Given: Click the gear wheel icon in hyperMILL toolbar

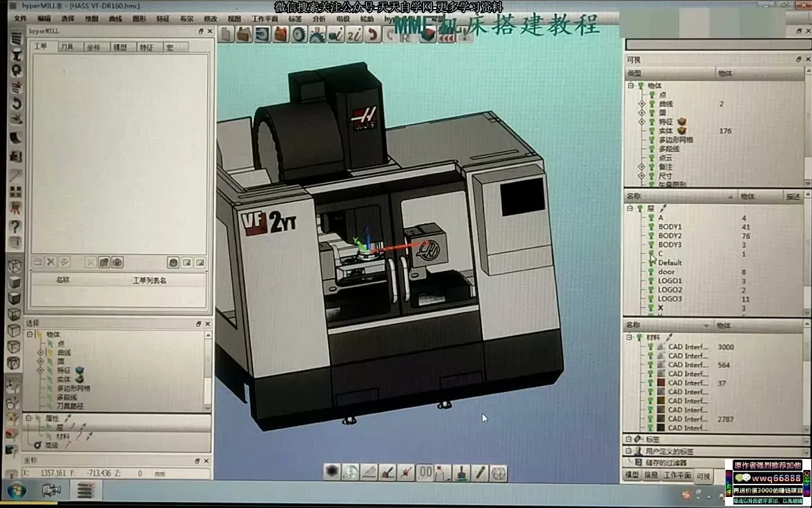Looking at the screenshot, I should tap(299, 35).
